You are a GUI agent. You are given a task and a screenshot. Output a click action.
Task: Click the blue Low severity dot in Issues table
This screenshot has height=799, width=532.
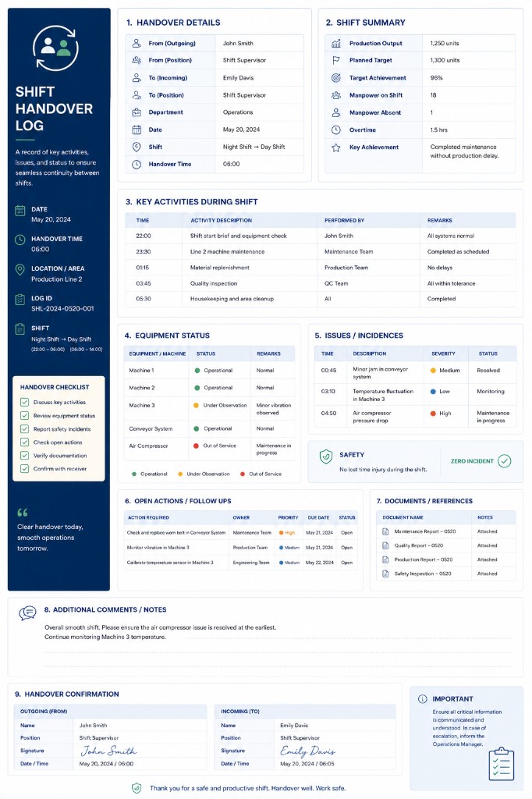[433, 392]
